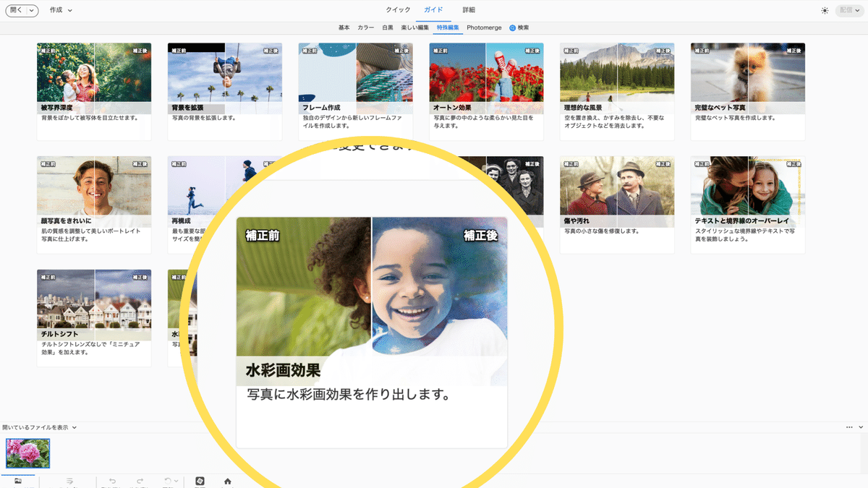Open the 配信 share dropdown
868x488 pixels.
click(848, 10)
